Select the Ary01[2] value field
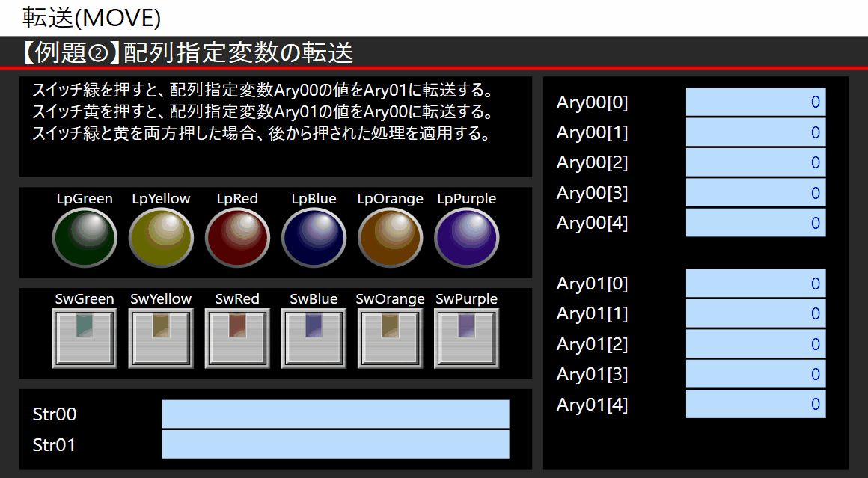This screenshot has height=478, width=868. 756,343
